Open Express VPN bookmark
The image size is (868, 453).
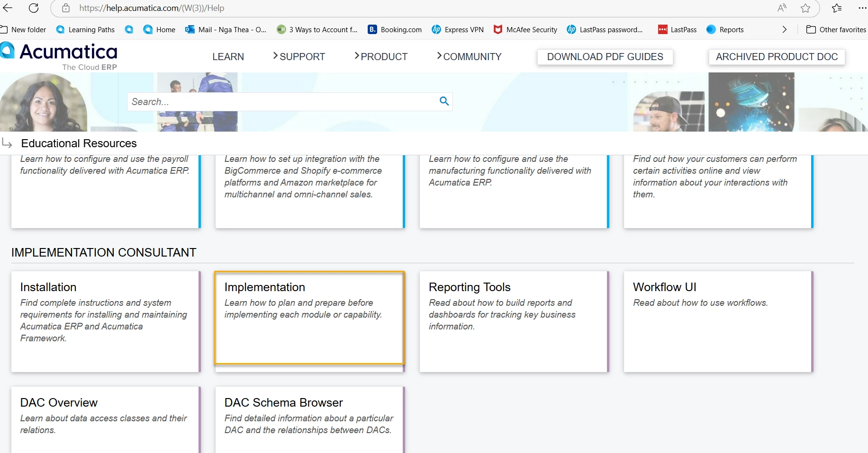(458, 29)
